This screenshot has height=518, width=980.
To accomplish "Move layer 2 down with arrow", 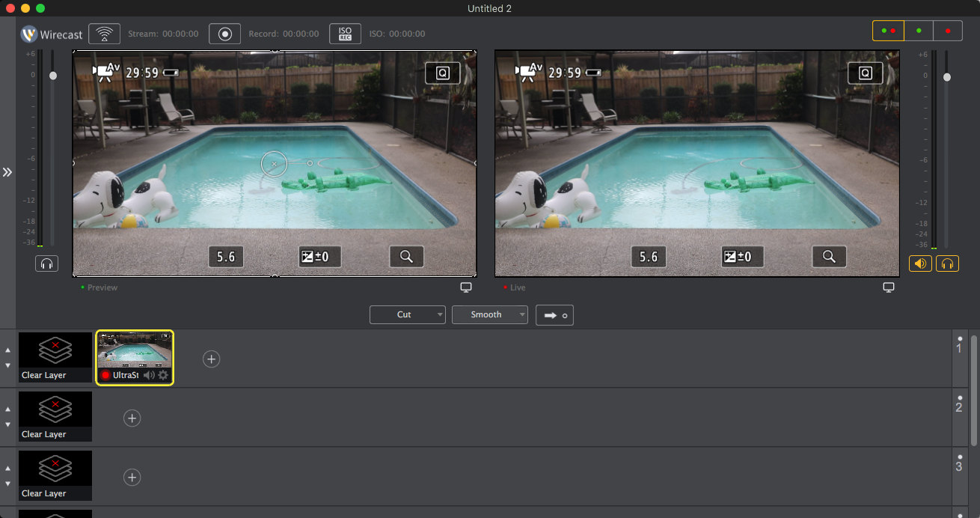I will coord(8,424).
